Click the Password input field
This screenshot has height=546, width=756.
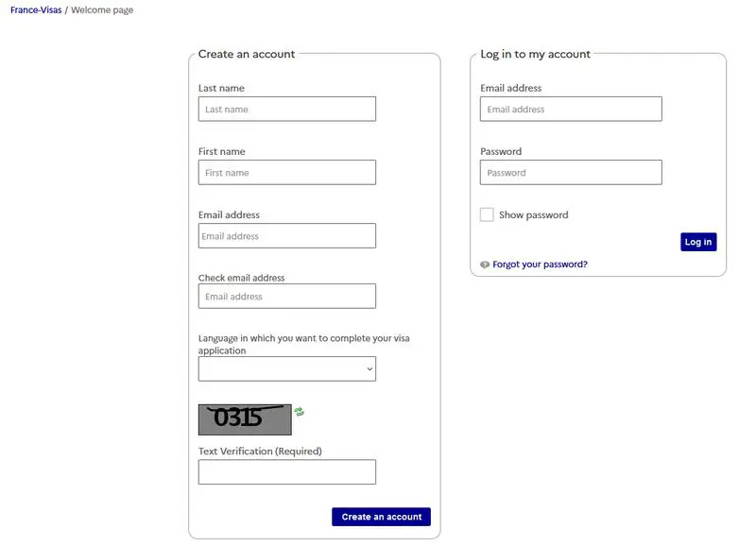[571, 173]
